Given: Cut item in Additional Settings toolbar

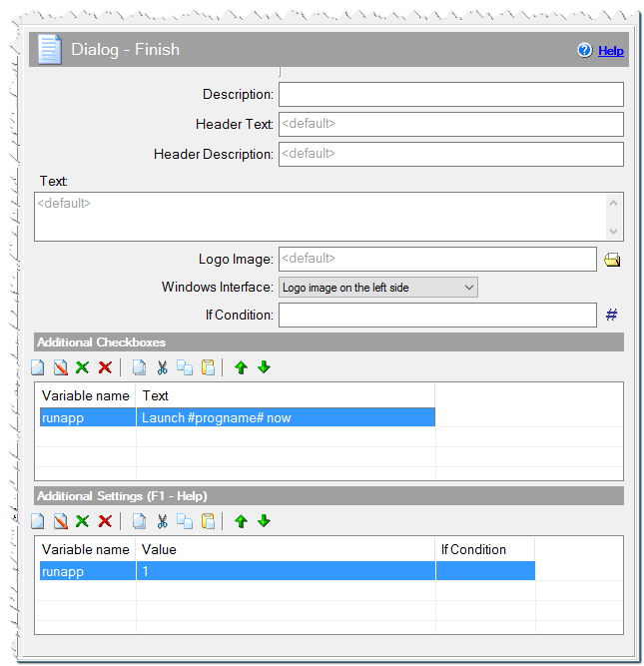Looking at the screenshot, I should tap(162, 521).
